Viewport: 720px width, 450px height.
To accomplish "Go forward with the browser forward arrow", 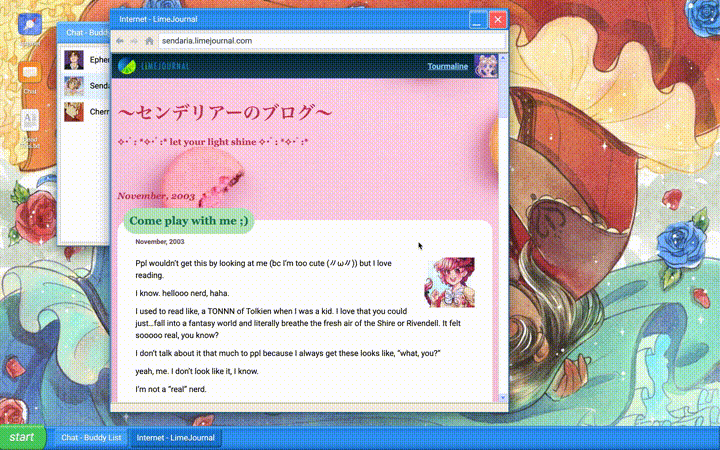I will 134,41.
